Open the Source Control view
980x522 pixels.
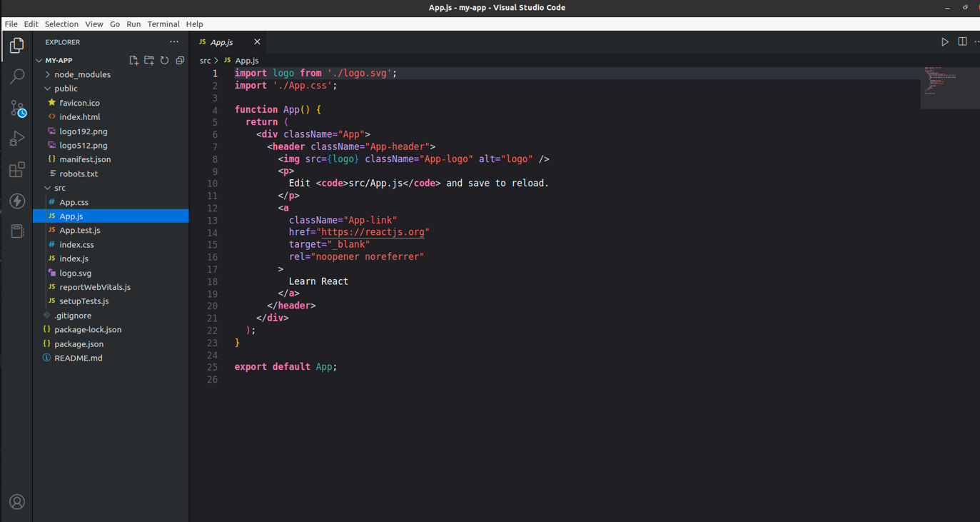click(17, 108)
